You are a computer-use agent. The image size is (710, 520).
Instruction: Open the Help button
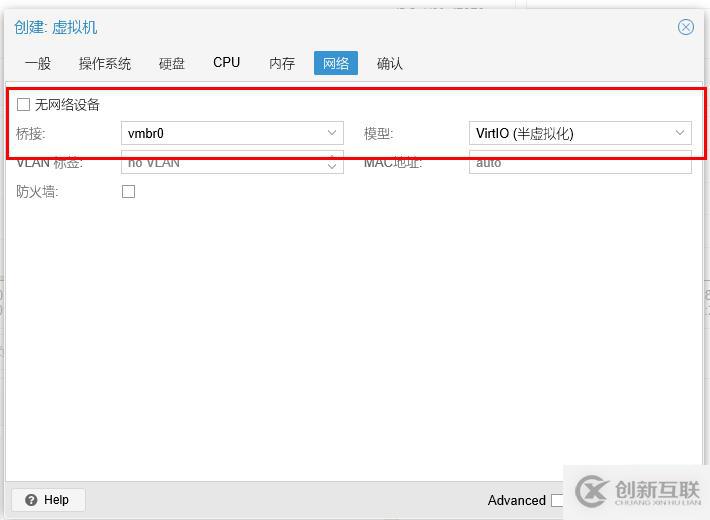point(48,500)
